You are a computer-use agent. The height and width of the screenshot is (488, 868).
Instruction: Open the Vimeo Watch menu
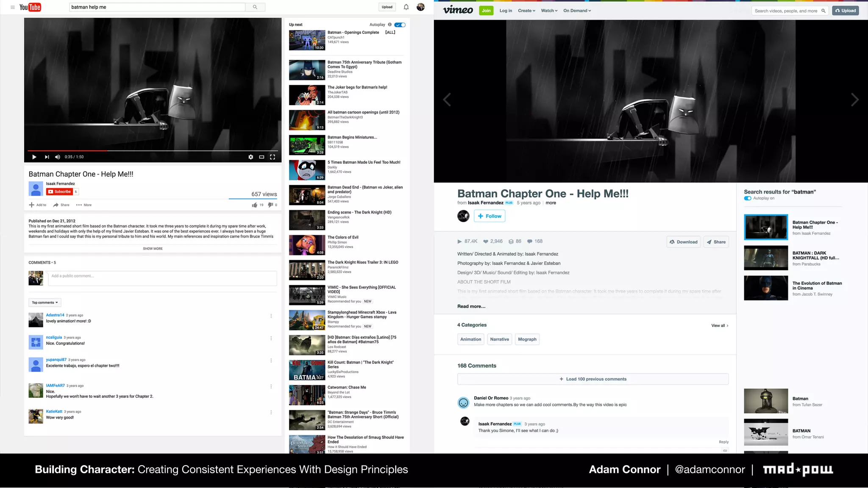(x=549, y=11)
